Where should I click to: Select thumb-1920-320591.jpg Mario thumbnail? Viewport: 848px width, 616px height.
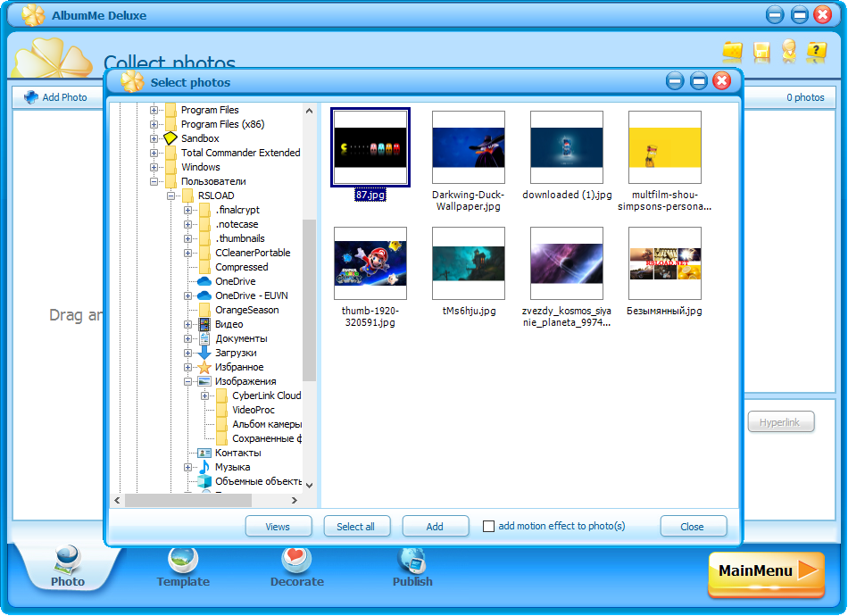click(x=370, y=263)
